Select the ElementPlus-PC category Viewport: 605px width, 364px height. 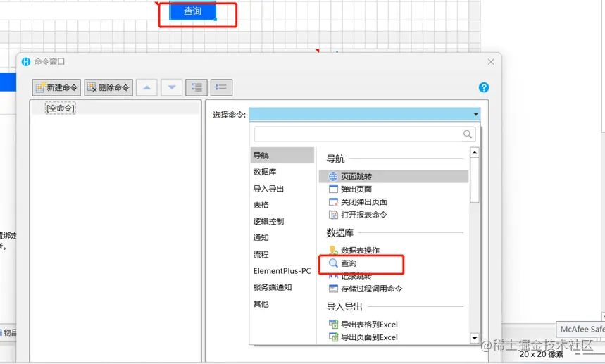coord(282,271)
